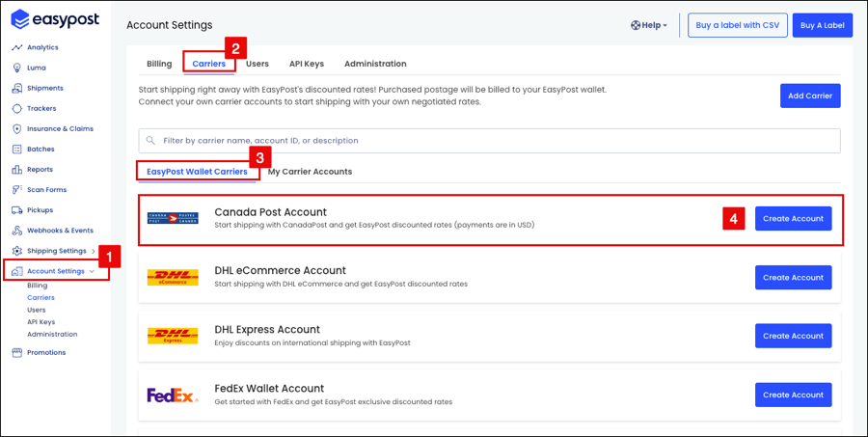Screen dimensions: 868x437
Task: Open Administration in the sidebar submenu
Action: pos(52,335)
